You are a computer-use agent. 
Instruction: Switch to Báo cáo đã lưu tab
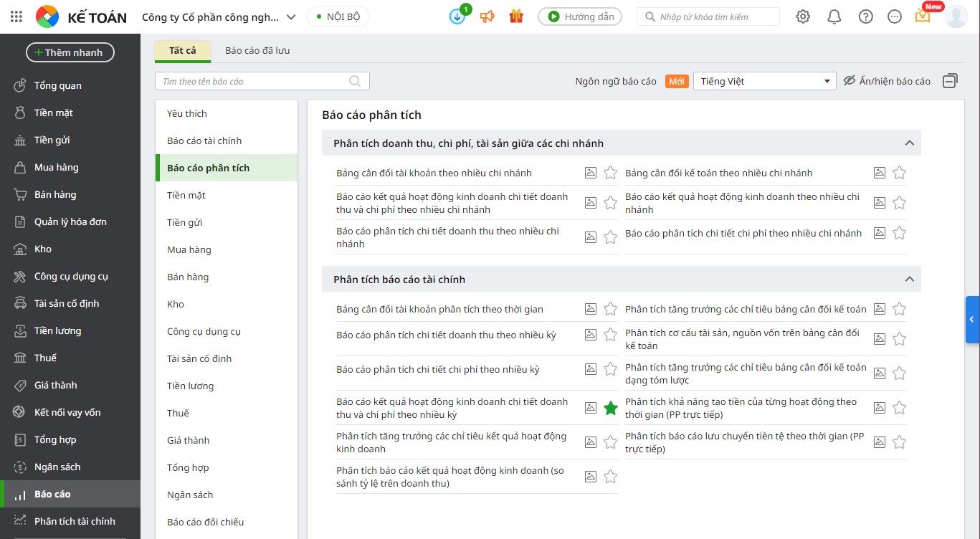click(x=257, y=51)
